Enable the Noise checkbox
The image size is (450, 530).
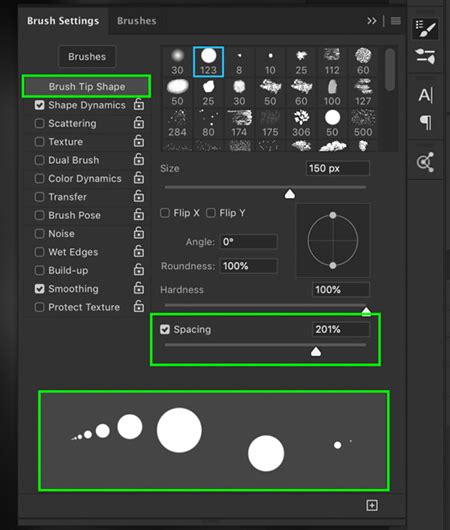click(x=40, y=234)
